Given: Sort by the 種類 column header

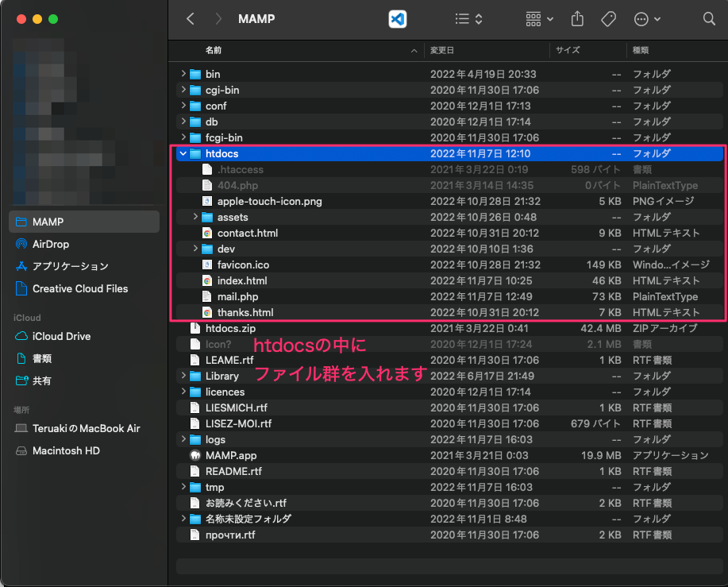Looking at the screenshot, I should [640, 50].
